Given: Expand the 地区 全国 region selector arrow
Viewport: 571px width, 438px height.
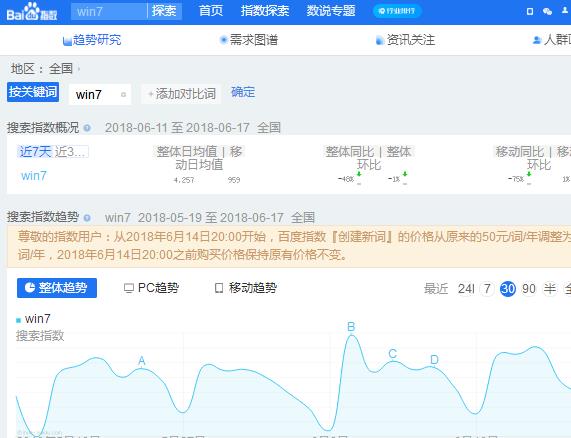Looking at the screenshot, I should tap(79, 68).
